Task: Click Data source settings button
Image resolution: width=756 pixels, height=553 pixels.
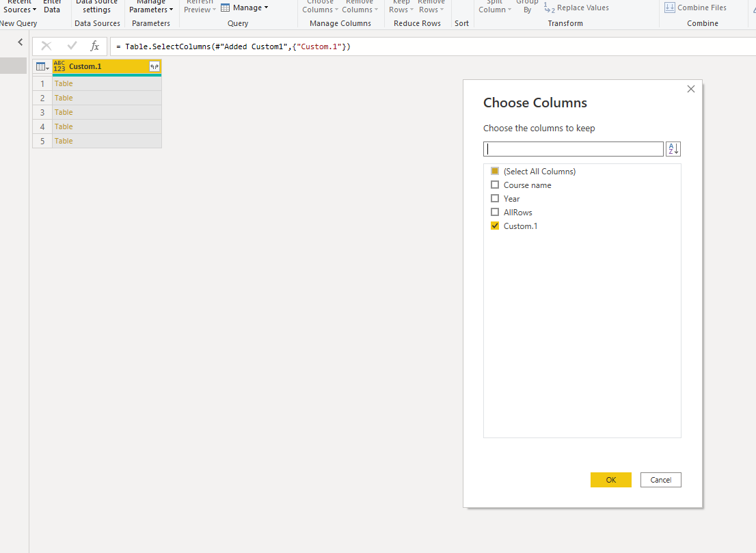Action: [96, 6]
